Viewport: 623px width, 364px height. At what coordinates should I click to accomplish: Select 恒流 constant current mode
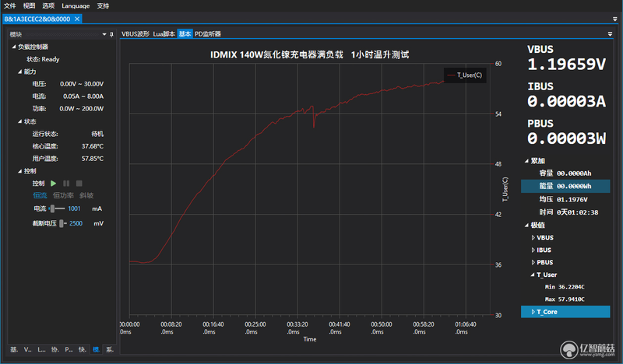pos(40,195)
